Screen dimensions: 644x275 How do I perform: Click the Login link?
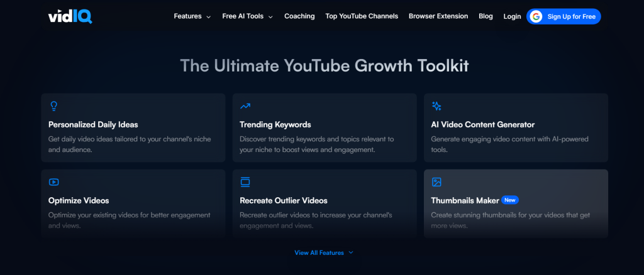512,16
